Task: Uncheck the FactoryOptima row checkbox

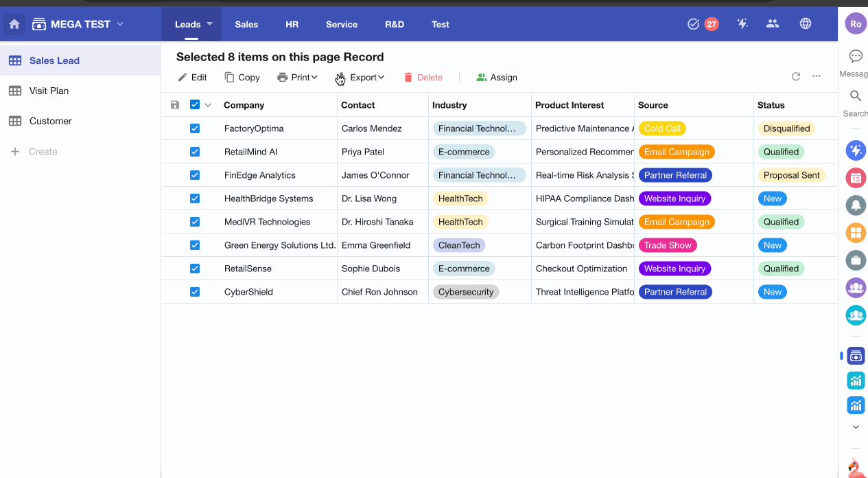Action: point(195,128)
